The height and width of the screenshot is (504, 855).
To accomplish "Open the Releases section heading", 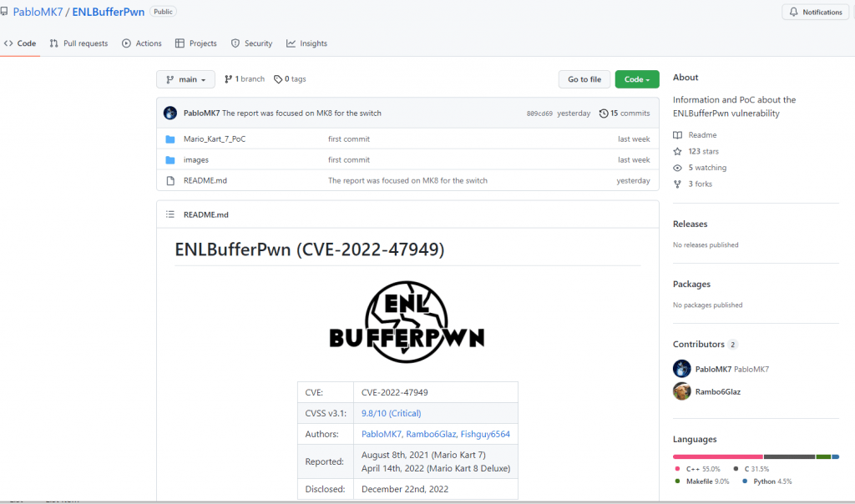I will pyautogui.click(x=690, y=224).
